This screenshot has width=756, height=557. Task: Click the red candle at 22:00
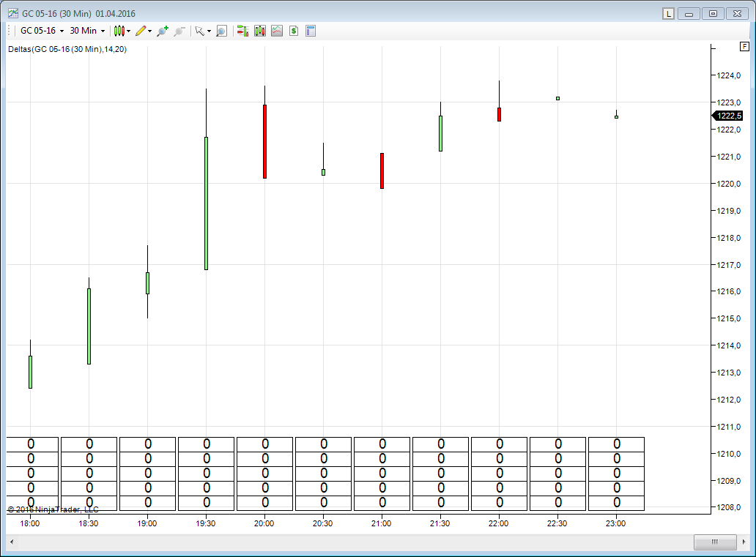click(x=499, y=114)
